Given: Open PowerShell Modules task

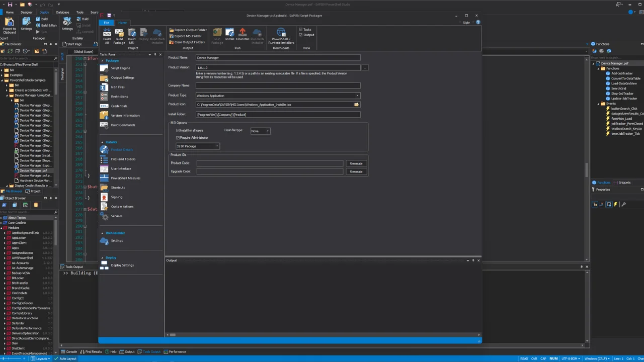Looking at the screenshot, I should [x=125, y=178].
